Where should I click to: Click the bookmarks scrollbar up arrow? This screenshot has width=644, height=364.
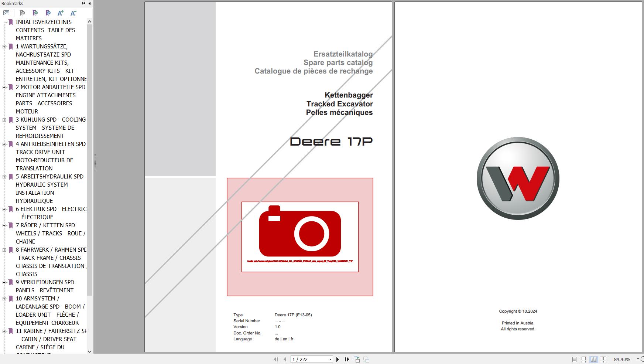pos(89,21)
